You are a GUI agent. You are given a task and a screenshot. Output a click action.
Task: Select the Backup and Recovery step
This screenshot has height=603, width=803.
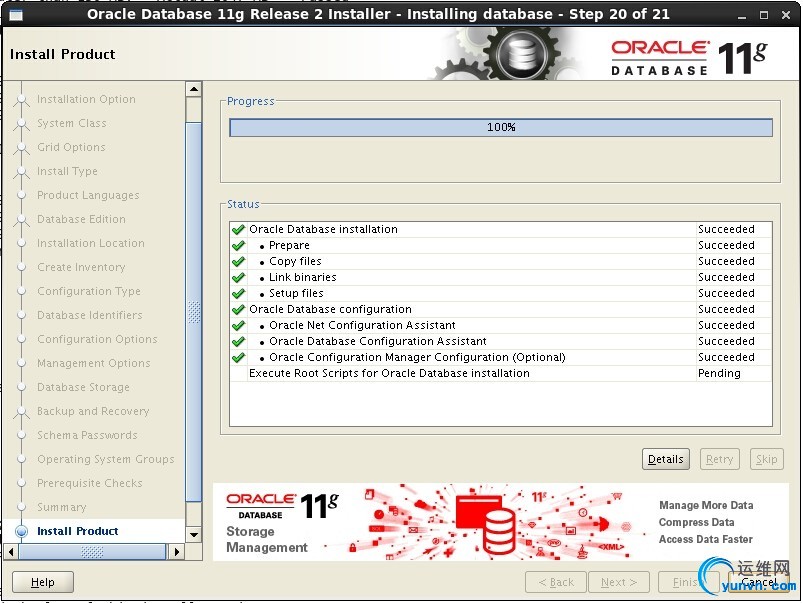[x=93, y=411]
